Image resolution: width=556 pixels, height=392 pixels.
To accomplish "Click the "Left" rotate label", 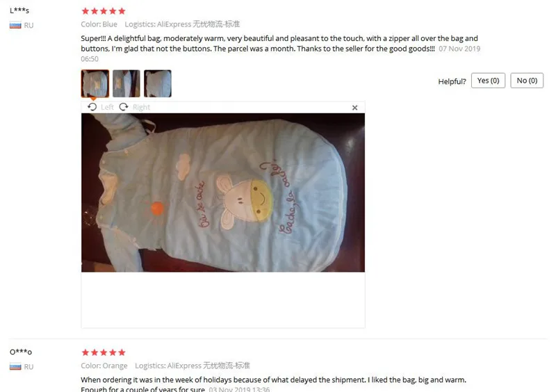I will pyautogui.click(x=107, y=107).
